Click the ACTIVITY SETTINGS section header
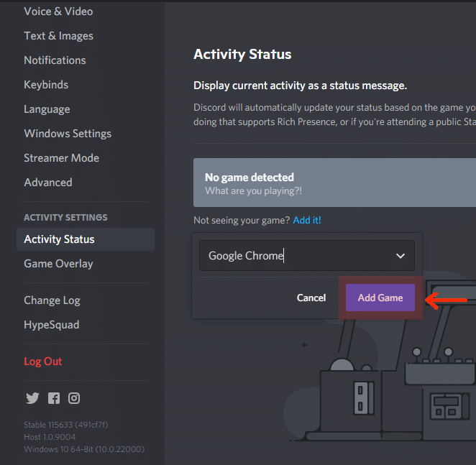Screen dimensions: 476x465 click(x=65, y=217)
